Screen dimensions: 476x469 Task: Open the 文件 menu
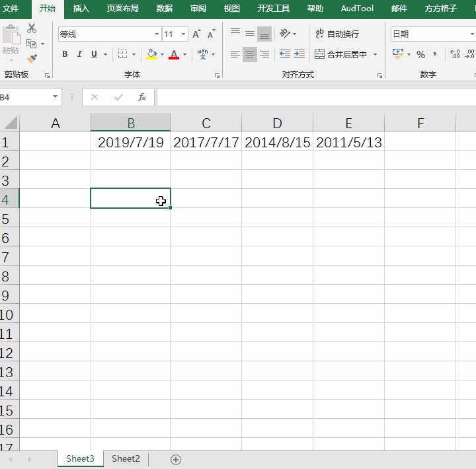pyautogui.click(x=11, y=9)
